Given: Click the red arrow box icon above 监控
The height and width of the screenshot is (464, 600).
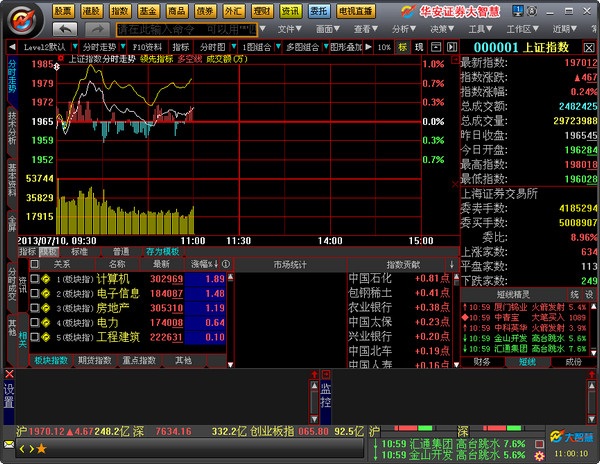Looking at the screenshot, I should pos(326,374).
